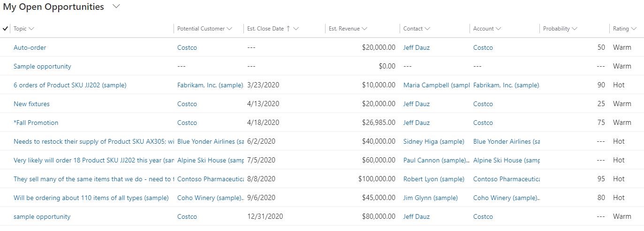Expand the Topic column filter chevron

click(31, 29)
